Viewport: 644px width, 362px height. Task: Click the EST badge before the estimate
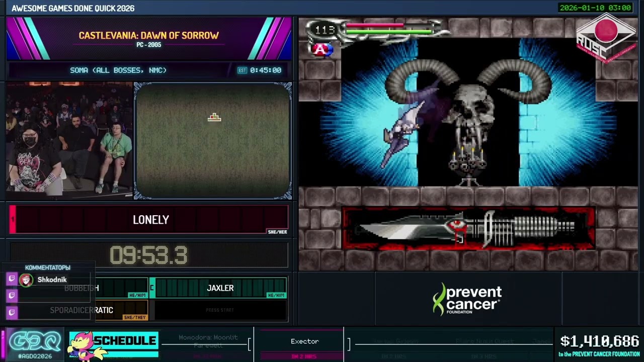242,70
